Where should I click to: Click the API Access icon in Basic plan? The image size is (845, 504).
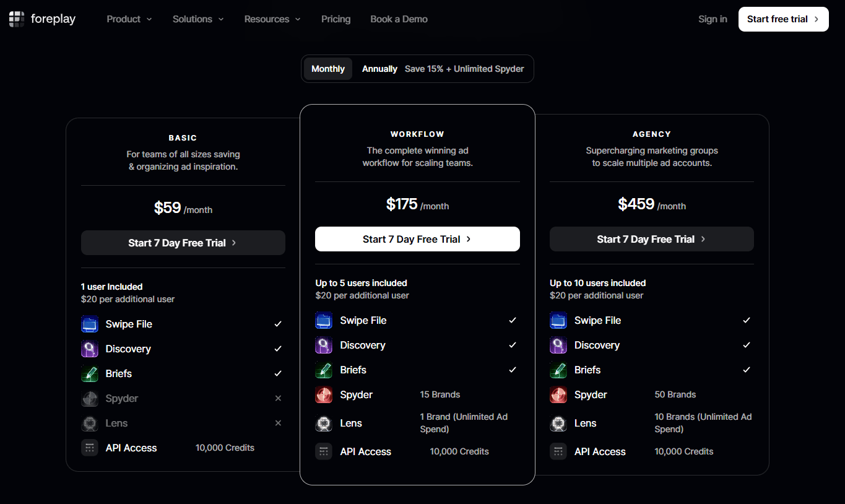(90, 448)
